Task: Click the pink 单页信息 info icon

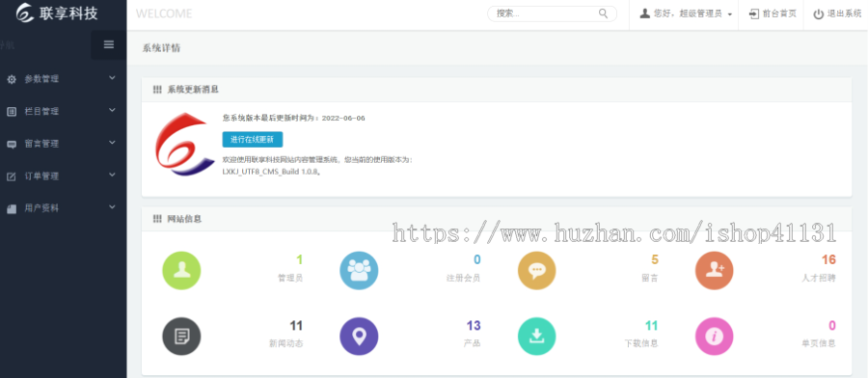Action: pos(714,337)
